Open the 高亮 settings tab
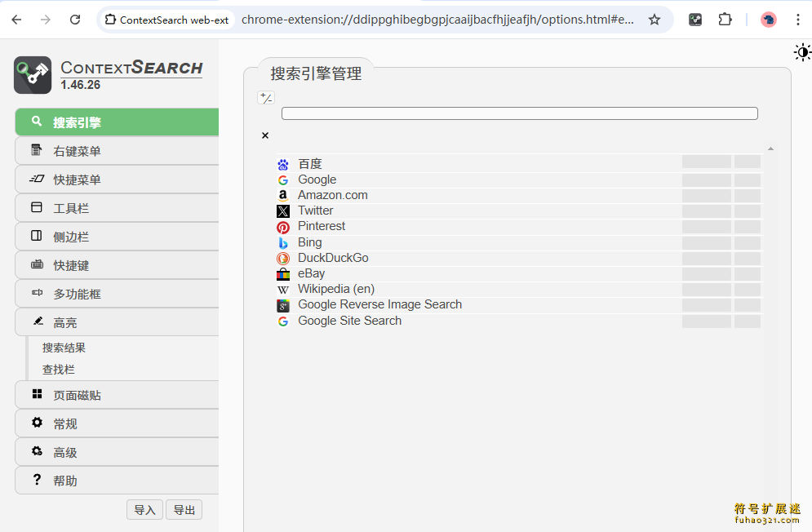Screen dimensions: 812x532 point(117,322)
